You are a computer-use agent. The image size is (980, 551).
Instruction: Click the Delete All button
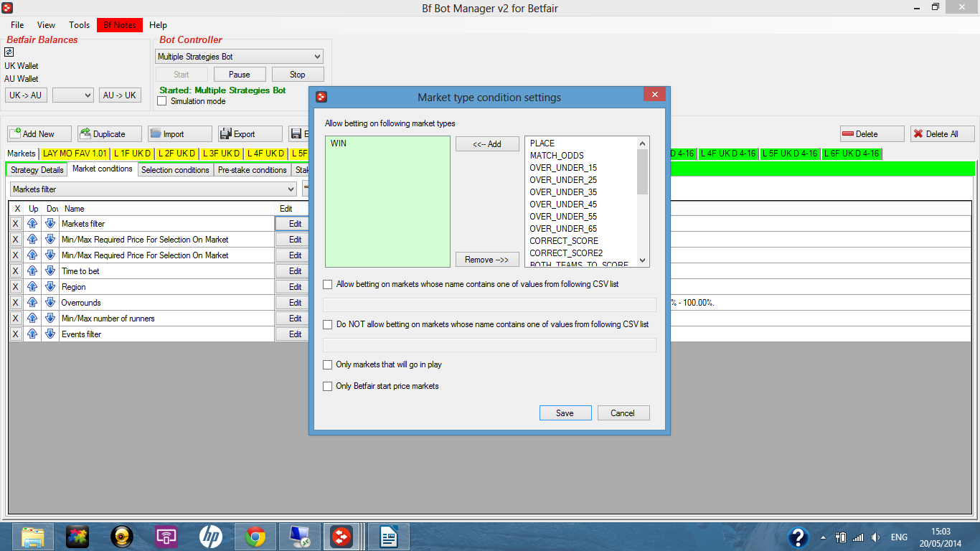[943, 133]
